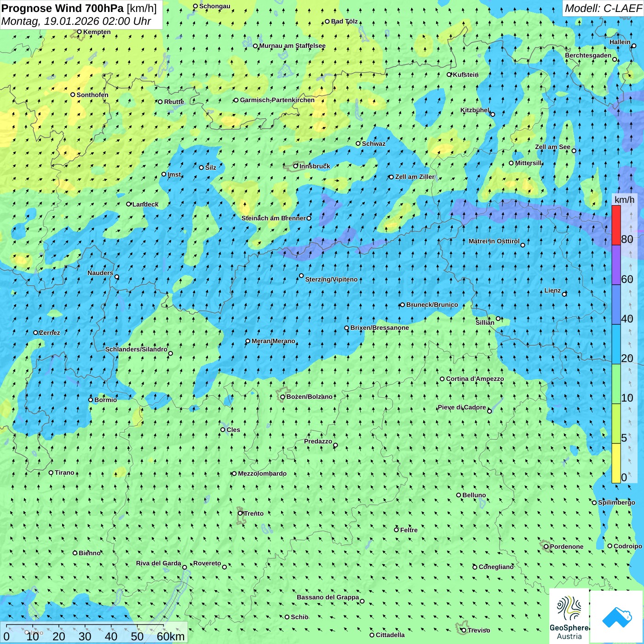The image size is (644, 644).
Task: Click the Matrei in Osttirol label
Action: [494, 241]
